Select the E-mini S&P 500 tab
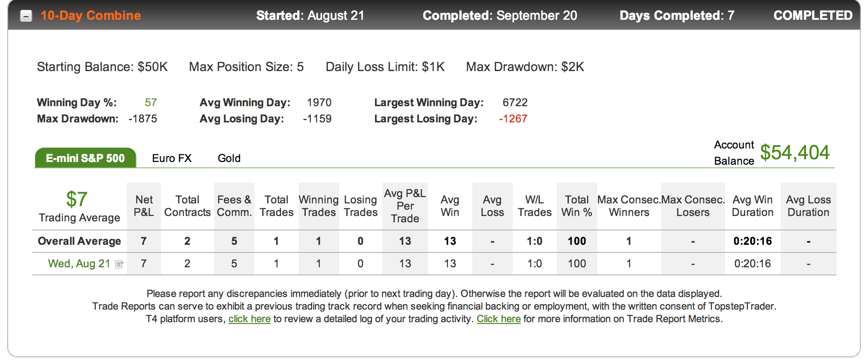 point(85,158)
